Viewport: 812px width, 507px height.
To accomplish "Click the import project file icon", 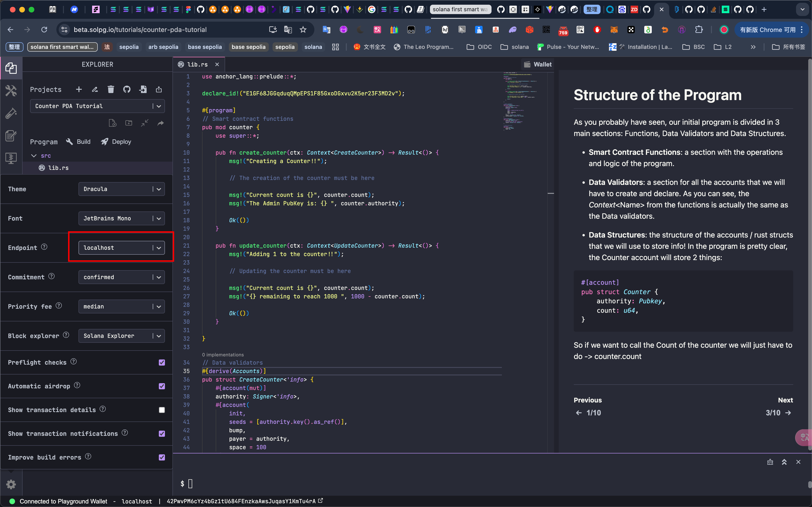I will [143, 89].
